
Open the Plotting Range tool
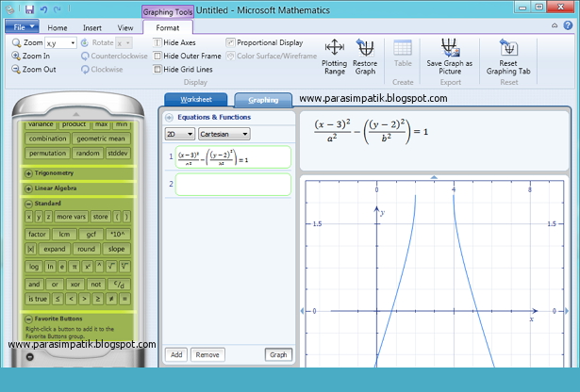[335, 57]
